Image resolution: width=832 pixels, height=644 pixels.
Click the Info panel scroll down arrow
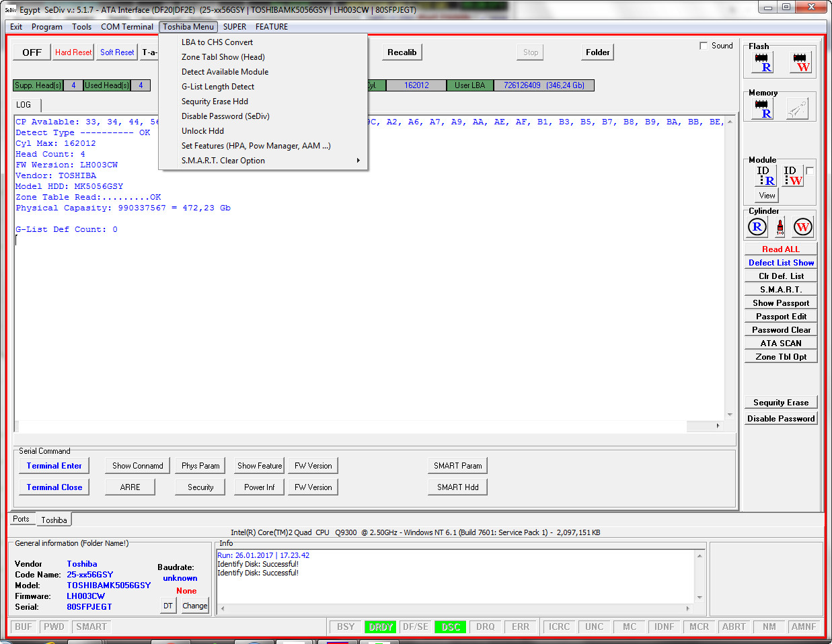(x=699, y=598)
